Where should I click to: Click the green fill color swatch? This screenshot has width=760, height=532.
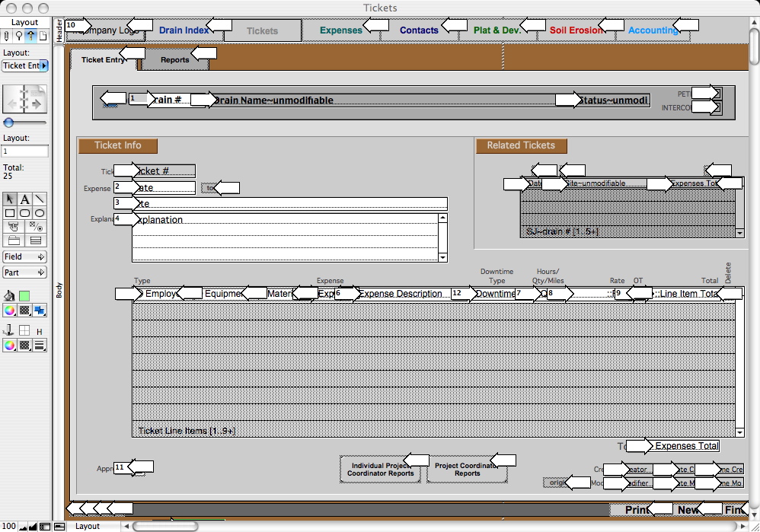tap(24, 295)
